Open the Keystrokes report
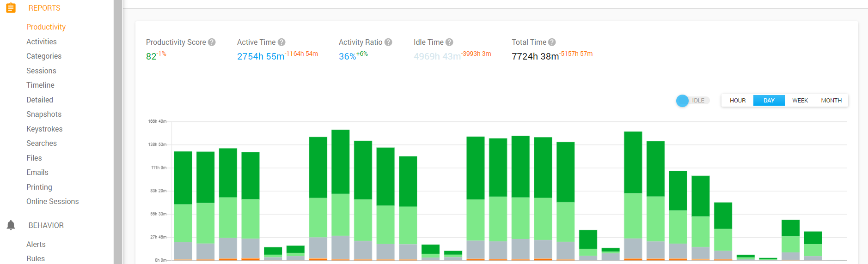This screenshot has width=868, height=264. coord(44,129)
